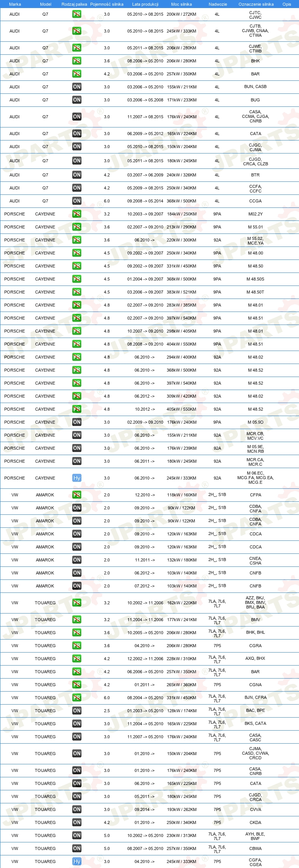299x868 pixels.
Task: Select production years 03.2007 -> 06.2009
Action: tap(145, 175)
